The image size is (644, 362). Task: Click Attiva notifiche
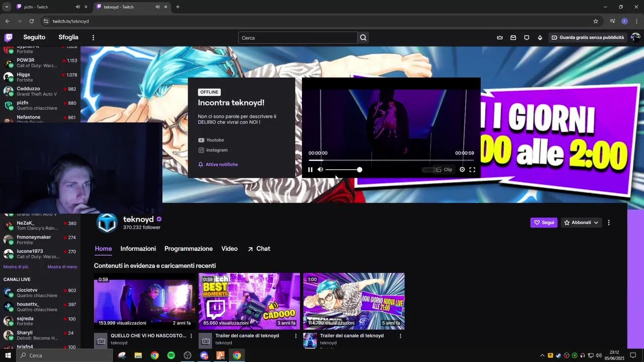tap(218, 164)
